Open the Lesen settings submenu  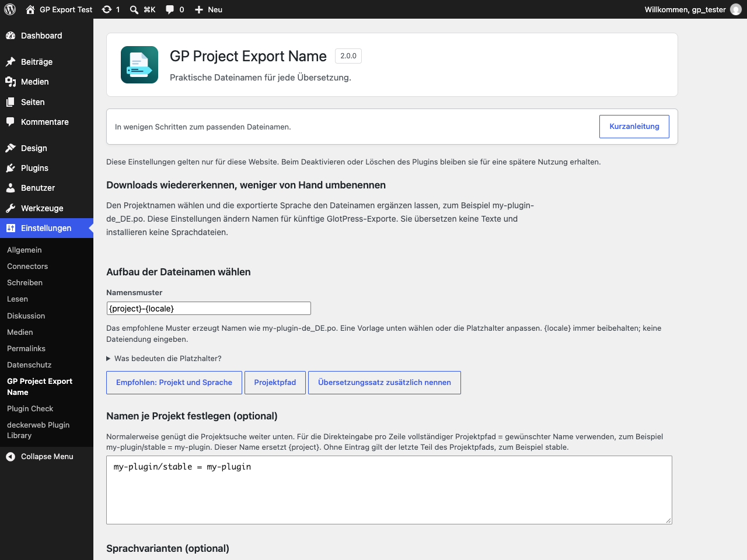point(18,299)
